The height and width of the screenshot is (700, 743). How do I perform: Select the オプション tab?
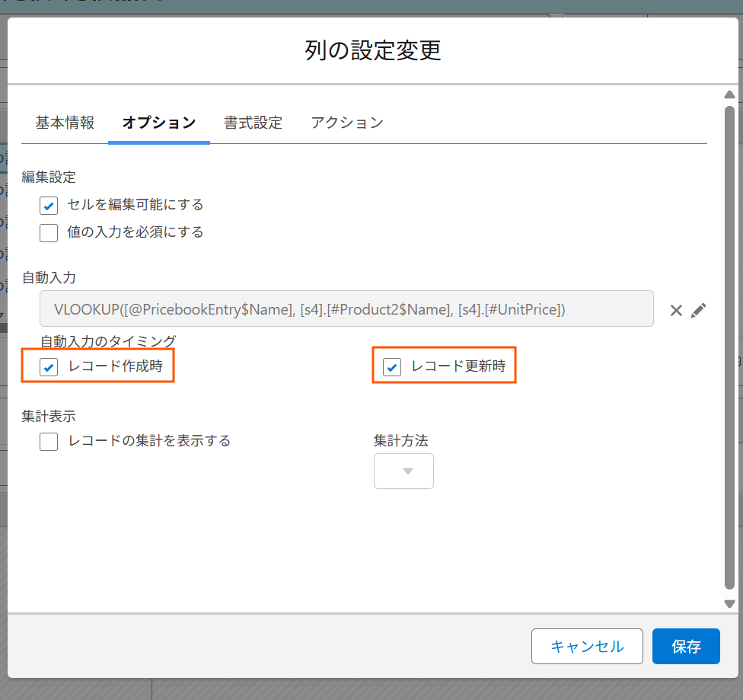(159, 123)
